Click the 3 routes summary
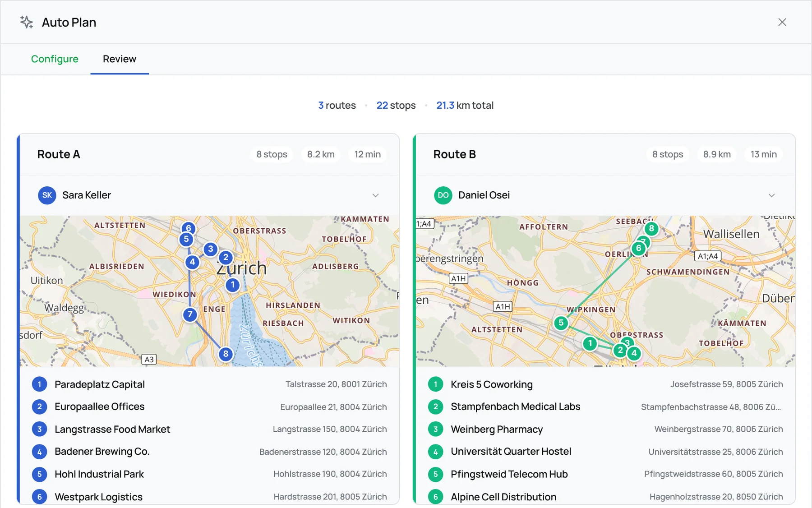 (337, 106)
